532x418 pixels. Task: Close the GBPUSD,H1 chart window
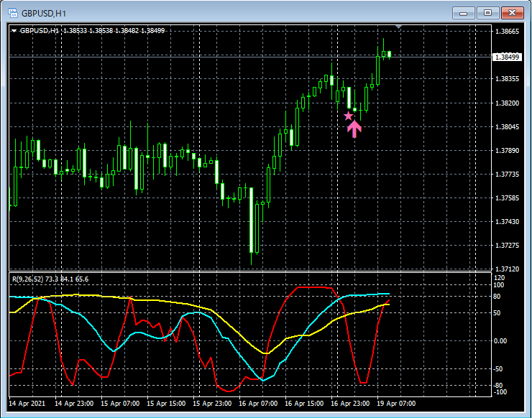point(512,13)
